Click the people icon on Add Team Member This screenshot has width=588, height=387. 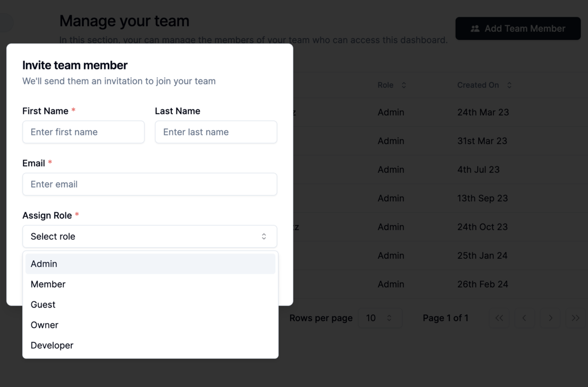pos(475,29)
